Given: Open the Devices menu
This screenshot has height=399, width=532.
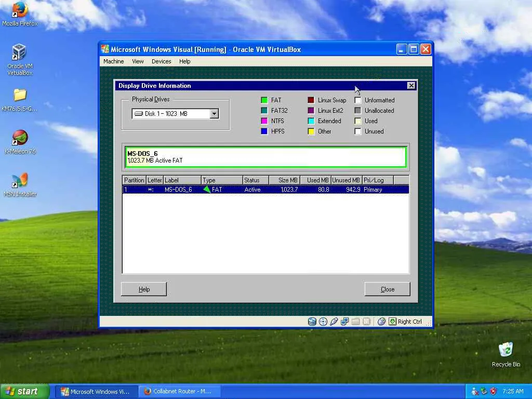Looking at the screenshot, I should 162,61.
